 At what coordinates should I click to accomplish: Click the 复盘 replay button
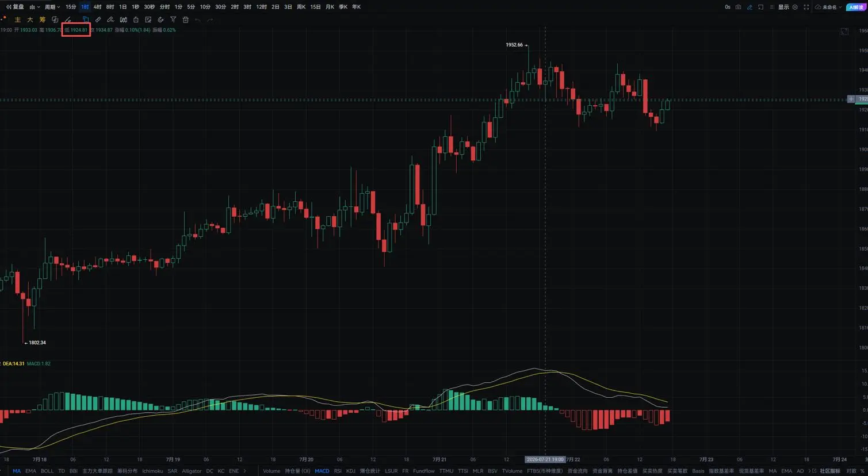pos(15,7)
